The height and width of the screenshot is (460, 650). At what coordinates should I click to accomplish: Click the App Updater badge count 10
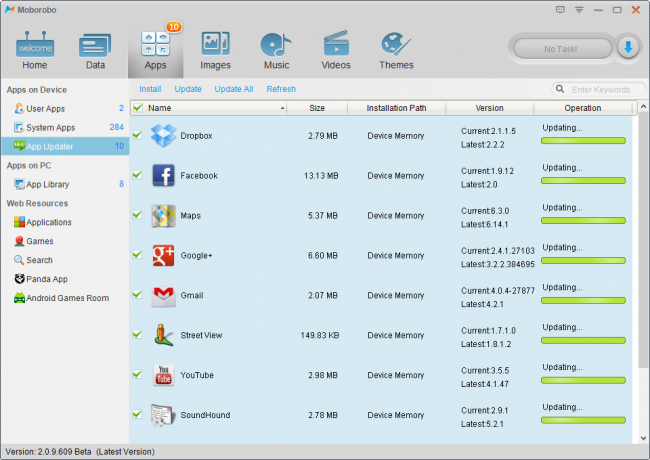tap(119, 146)
